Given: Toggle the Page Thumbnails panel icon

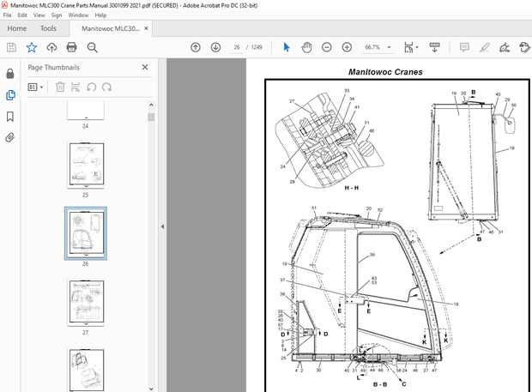Looking at the screenshot, I should [10, 95].
